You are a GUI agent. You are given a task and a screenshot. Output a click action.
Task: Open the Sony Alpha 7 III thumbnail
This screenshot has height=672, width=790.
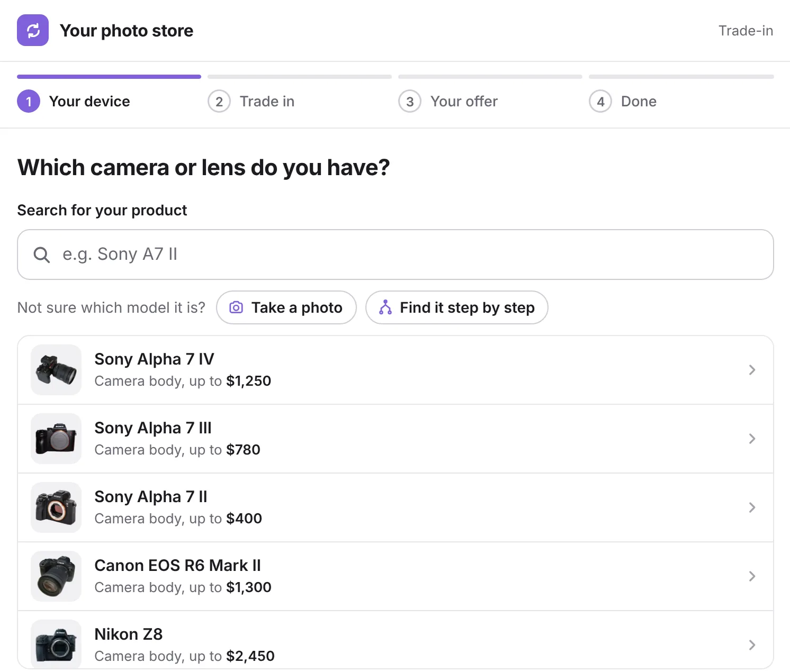click(56, 439)
